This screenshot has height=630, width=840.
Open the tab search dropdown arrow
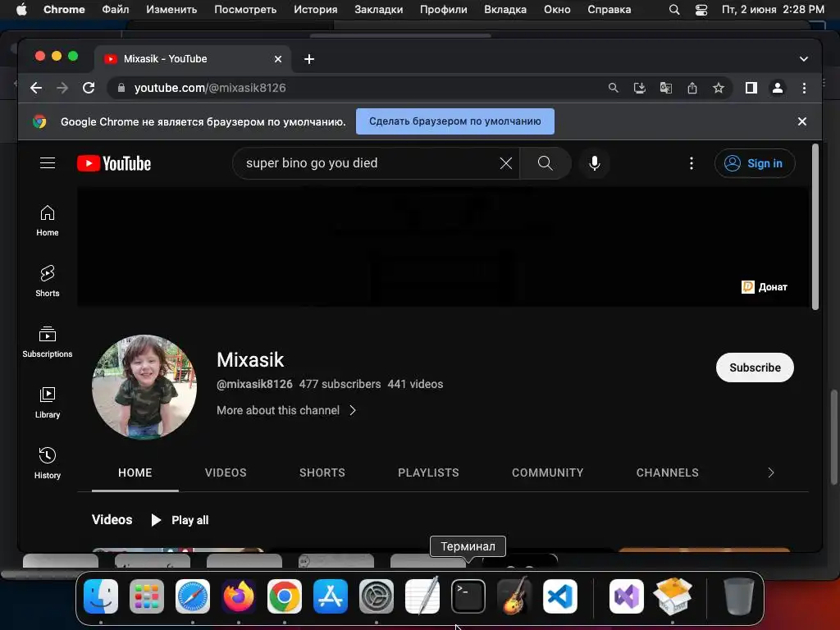(804, 59)
